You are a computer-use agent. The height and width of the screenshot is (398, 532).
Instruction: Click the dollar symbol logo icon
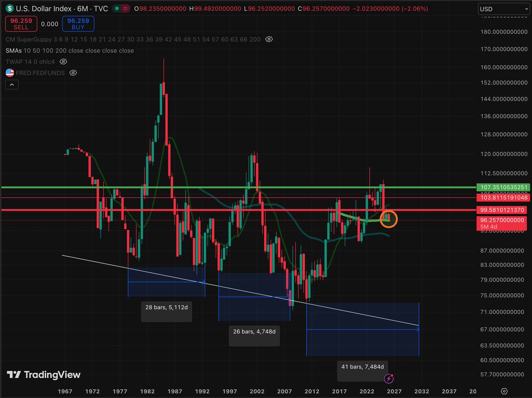pos(9,8)
